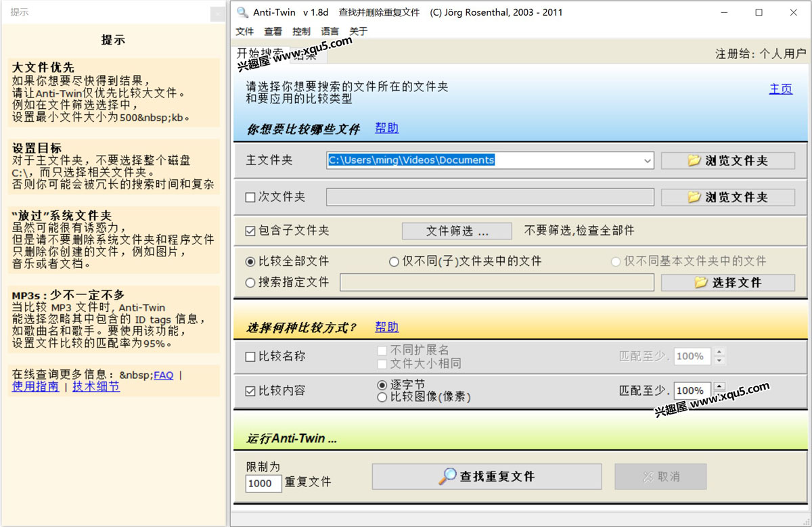
Task: Open the 控制 menu
Action: coord(301,31)
